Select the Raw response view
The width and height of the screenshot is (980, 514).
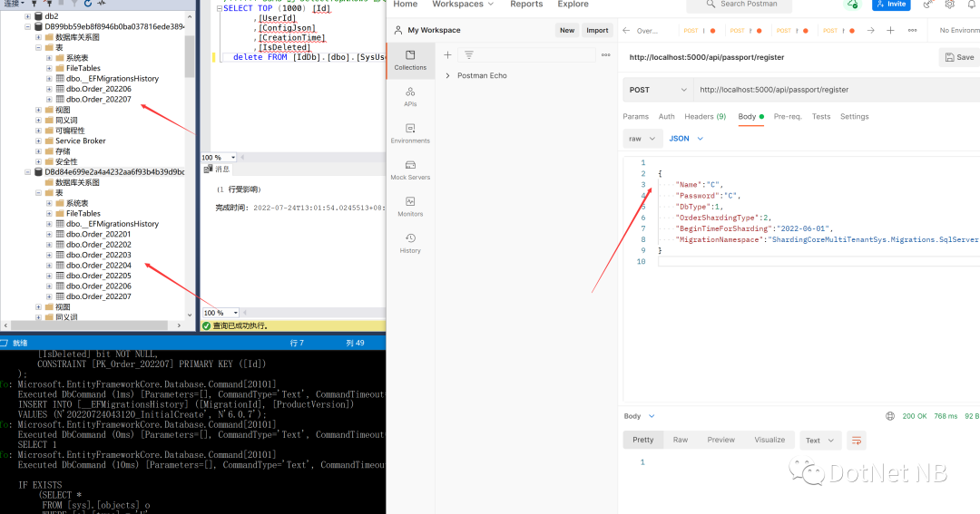coord(680,441)
